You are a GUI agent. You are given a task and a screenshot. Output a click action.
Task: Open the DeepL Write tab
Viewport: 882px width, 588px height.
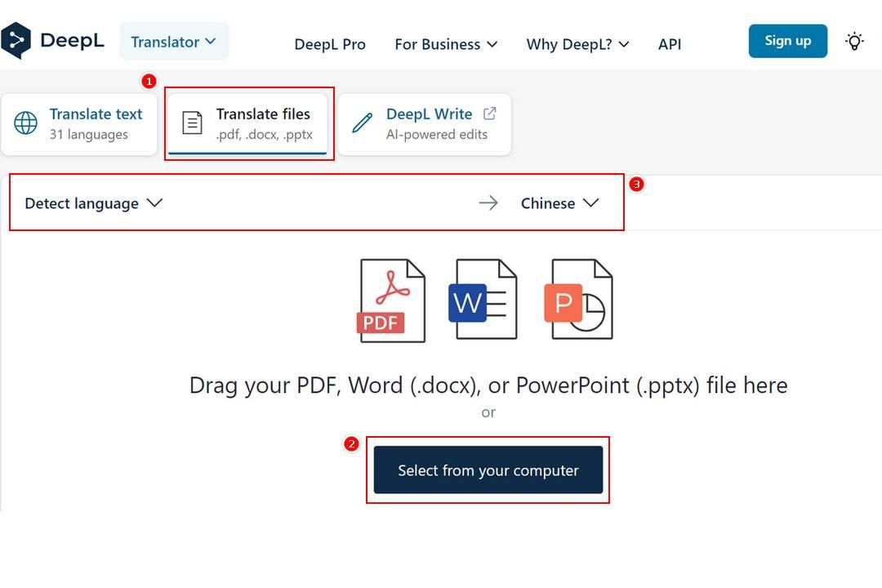pos(424,124)
